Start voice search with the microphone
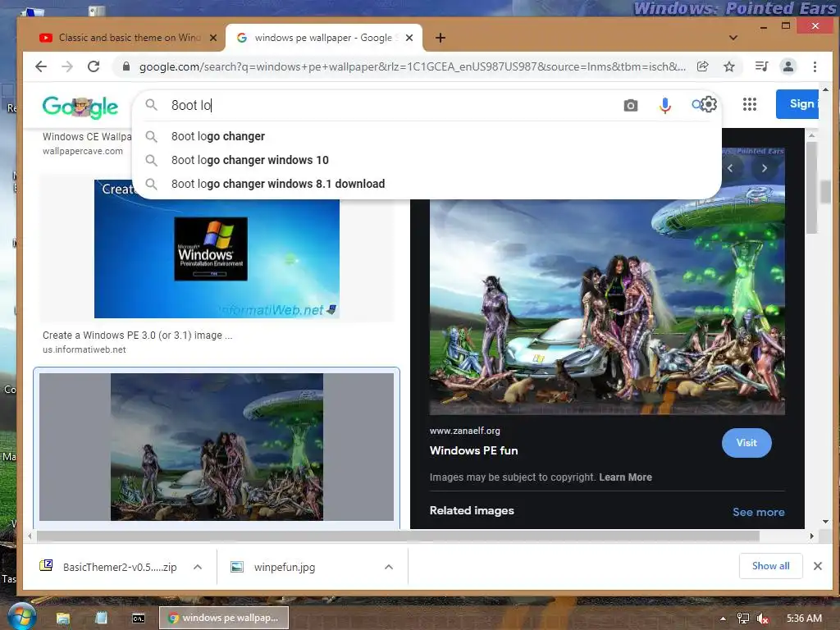This screenshot has height=630, width=840. [664, 106]
